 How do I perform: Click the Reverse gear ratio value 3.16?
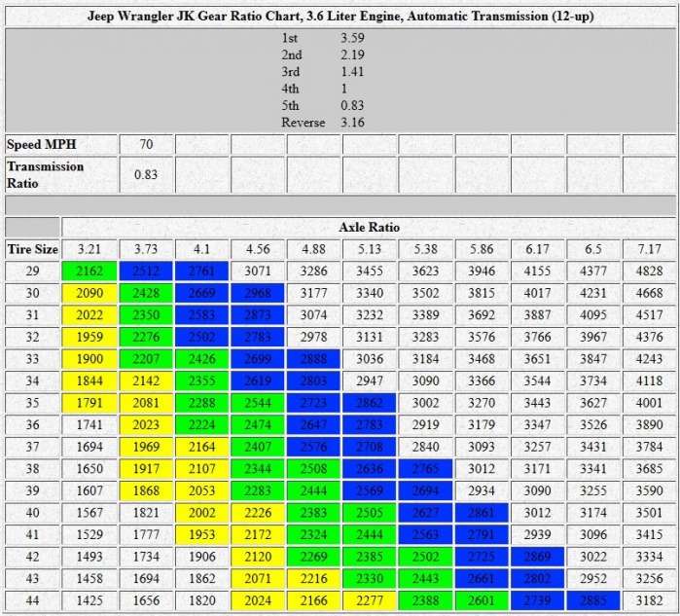click(352, 123)
